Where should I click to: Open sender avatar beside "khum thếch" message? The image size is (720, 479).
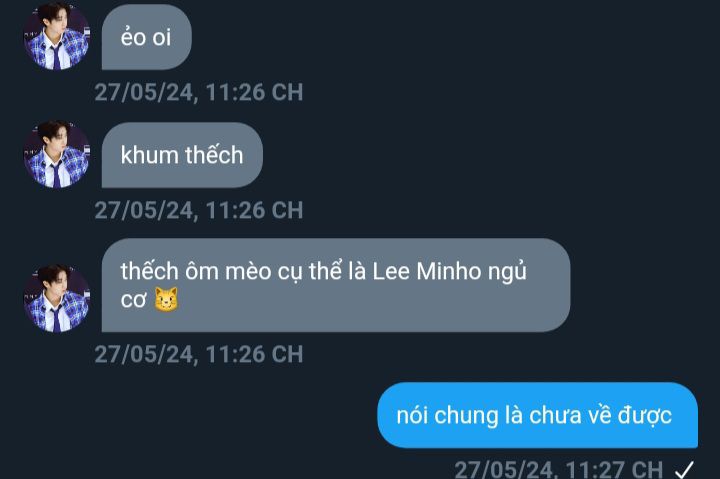[x=56, y=154]
